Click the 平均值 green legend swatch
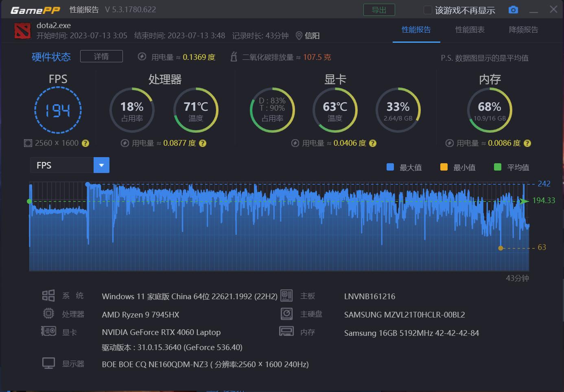 (497, 167)
